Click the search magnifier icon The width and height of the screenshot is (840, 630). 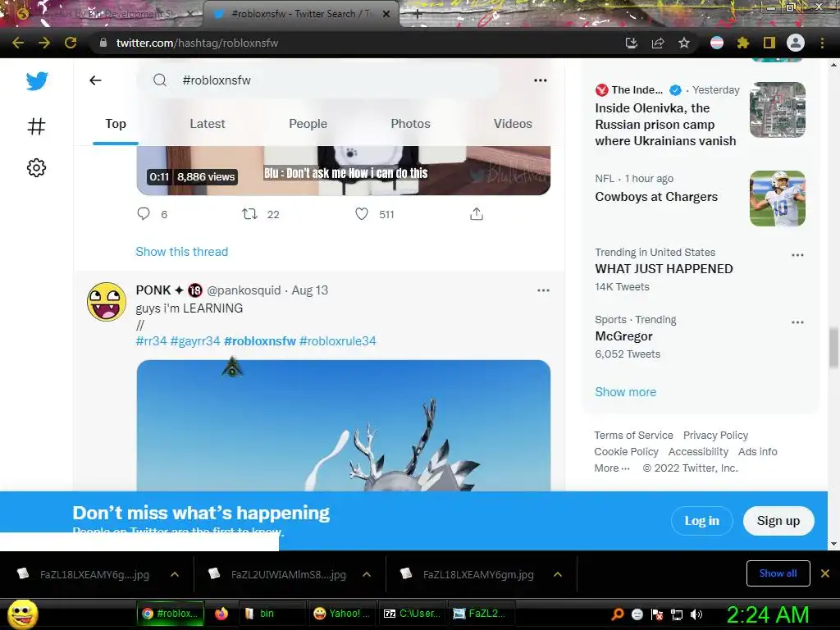pos(160,80)
